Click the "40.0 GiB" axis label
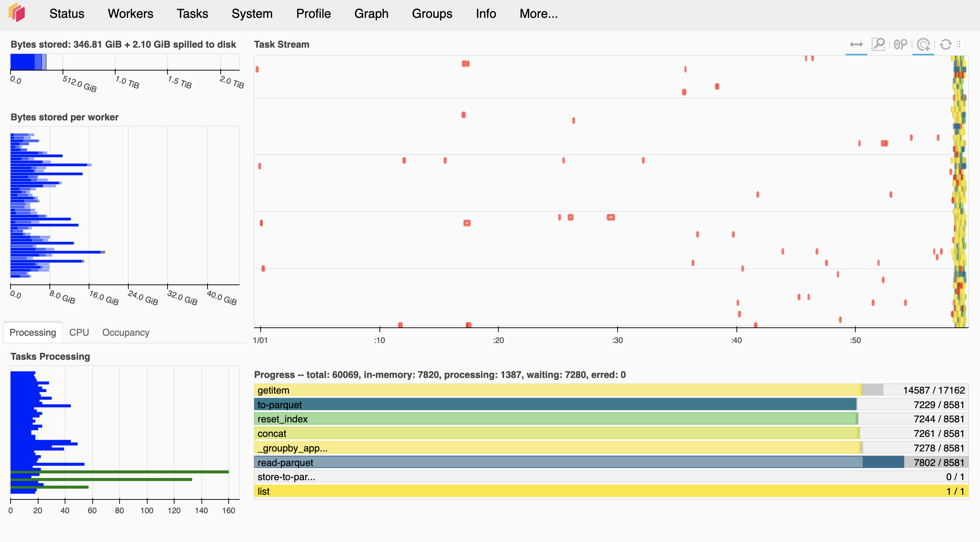Screen dimensions: 980x542 click(222, 298)
